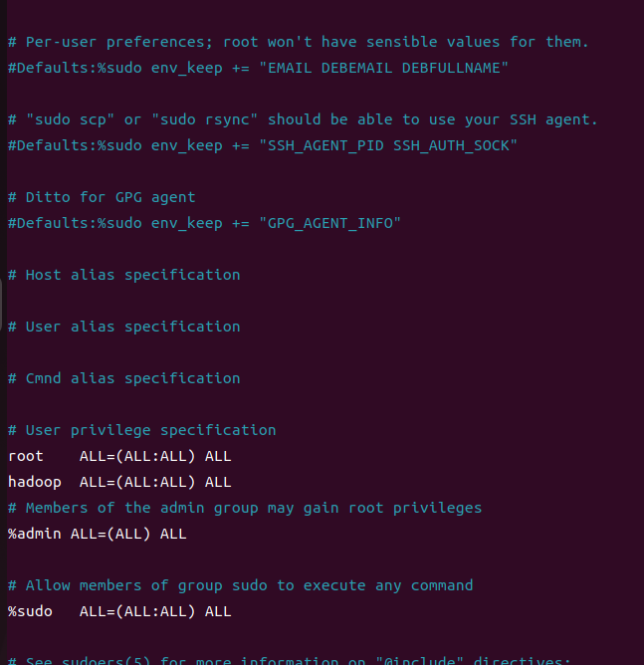Click the 'Host alias specification' comment

124,275
